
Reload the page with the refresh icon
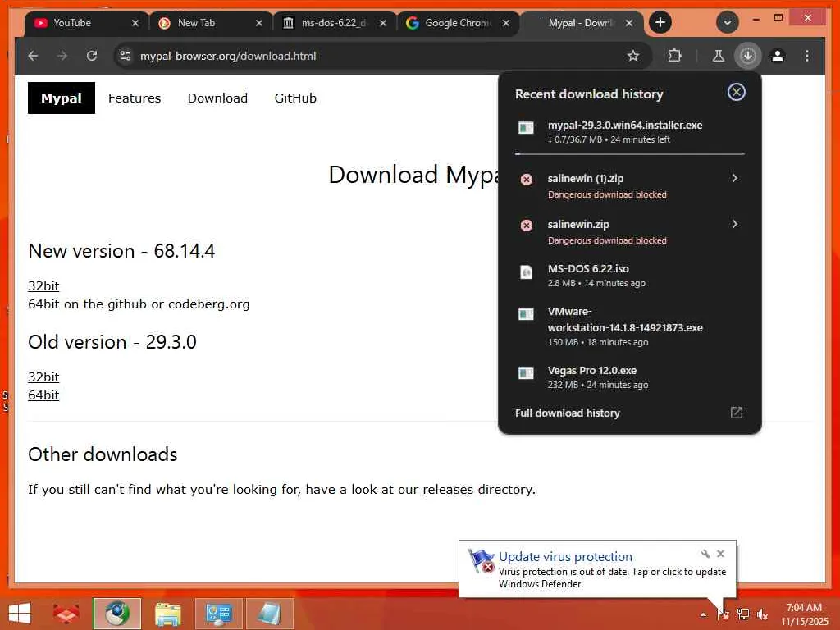pyautogui.click(x=92, y=56)
